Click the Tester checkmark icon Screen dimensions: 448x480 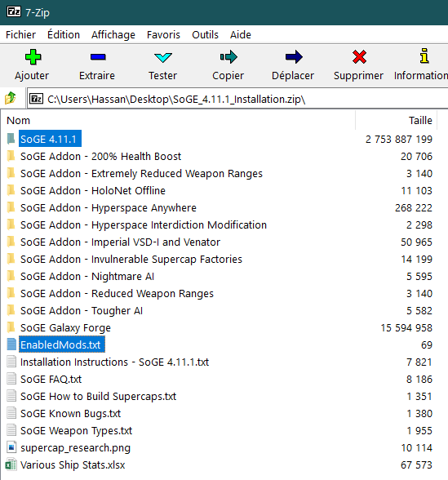point(163,57)
